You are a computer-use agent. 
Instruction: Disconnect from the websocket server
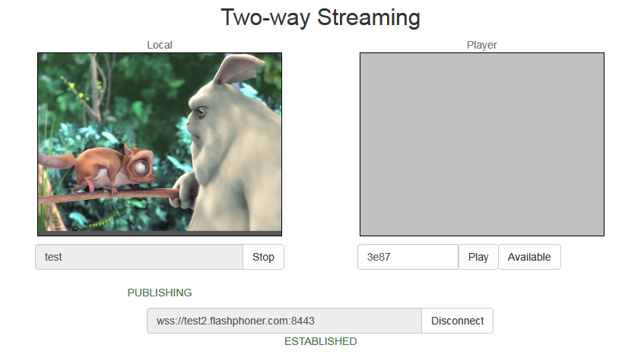click(457, 321)
